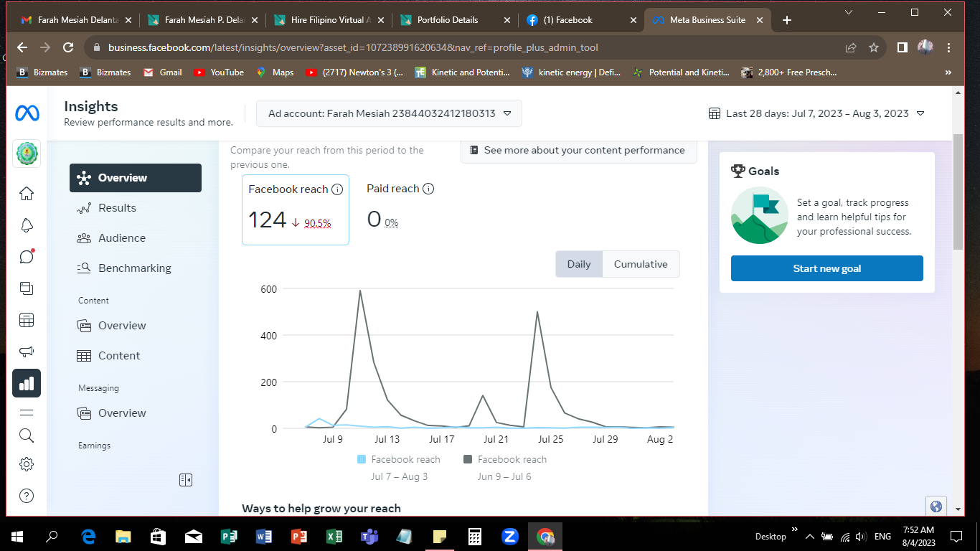Click the page profile picture in the left rail
Image resolution: width=980 pixels, height=551 pixels.
27,154
